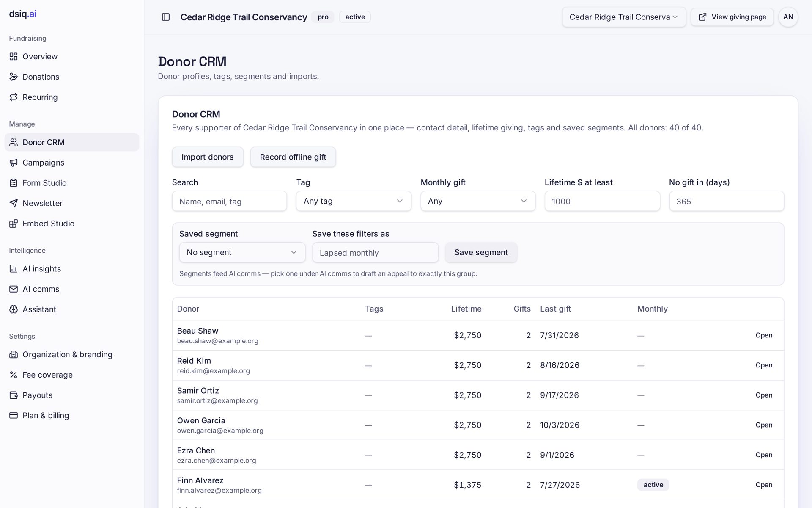Expand the Monthly gift filter dropdown

pyautogui.click(x=478, y=201)
